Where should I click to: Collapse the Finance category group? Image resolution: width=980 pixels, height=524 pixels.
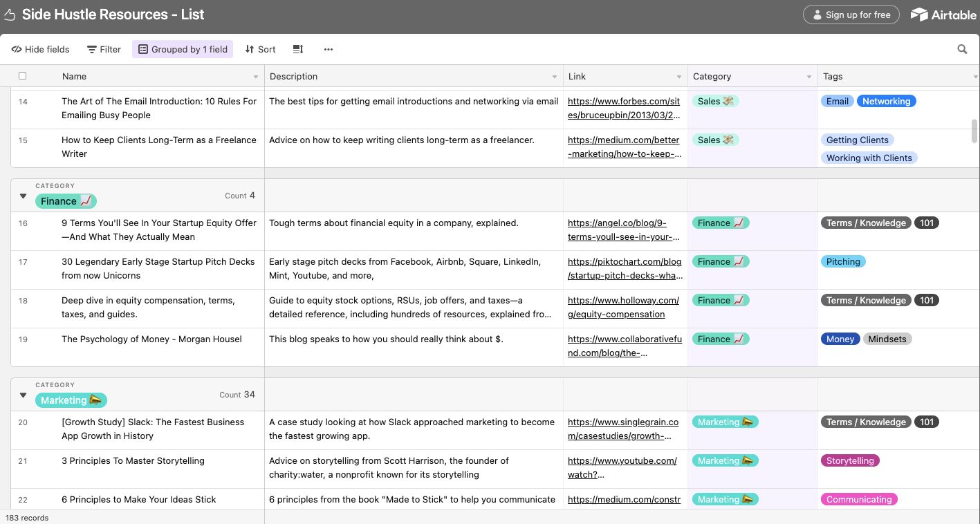point(23,196)
